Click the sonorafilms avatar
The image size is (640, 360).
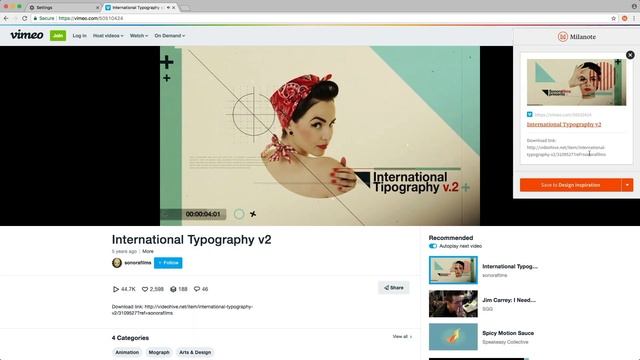117,262
